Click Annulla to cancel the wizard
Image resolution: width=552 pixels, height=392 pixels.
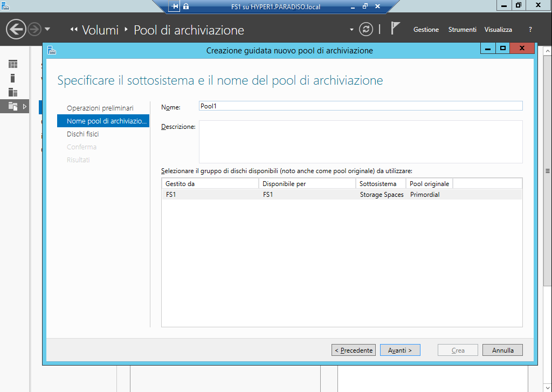[502, 350]
